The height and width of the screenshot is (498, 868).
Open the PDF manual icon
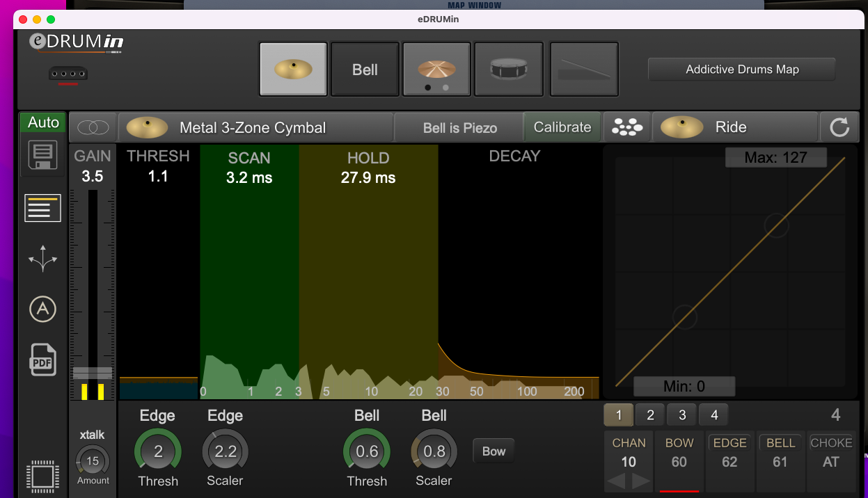coord(42,360)
